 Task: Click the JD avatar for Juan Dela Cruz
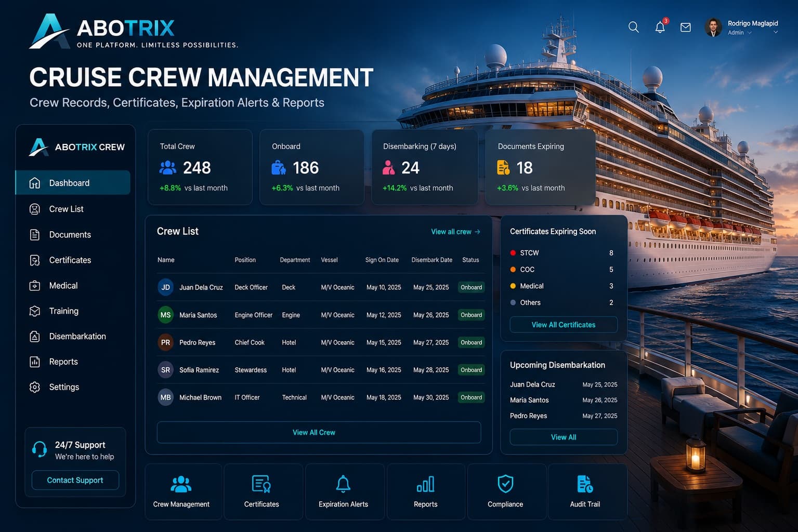165,287
